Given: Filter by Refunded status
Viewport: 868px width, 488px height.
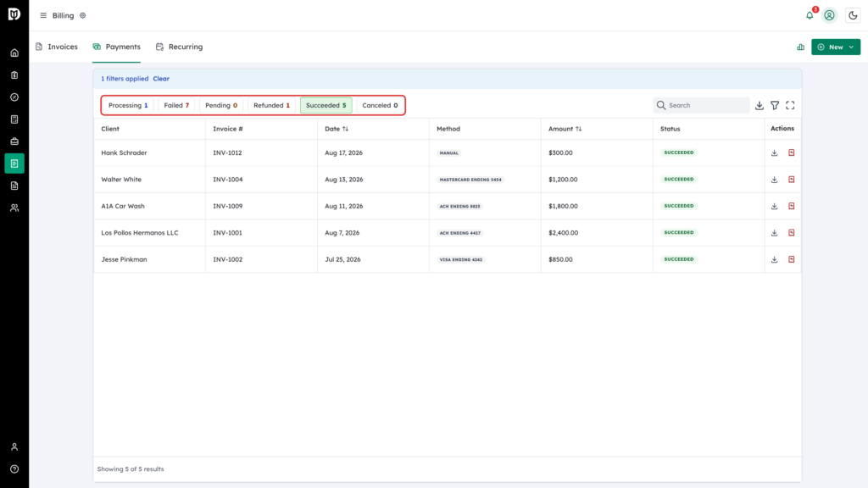Looking at the screenshot, I should (x=271, y=105).
